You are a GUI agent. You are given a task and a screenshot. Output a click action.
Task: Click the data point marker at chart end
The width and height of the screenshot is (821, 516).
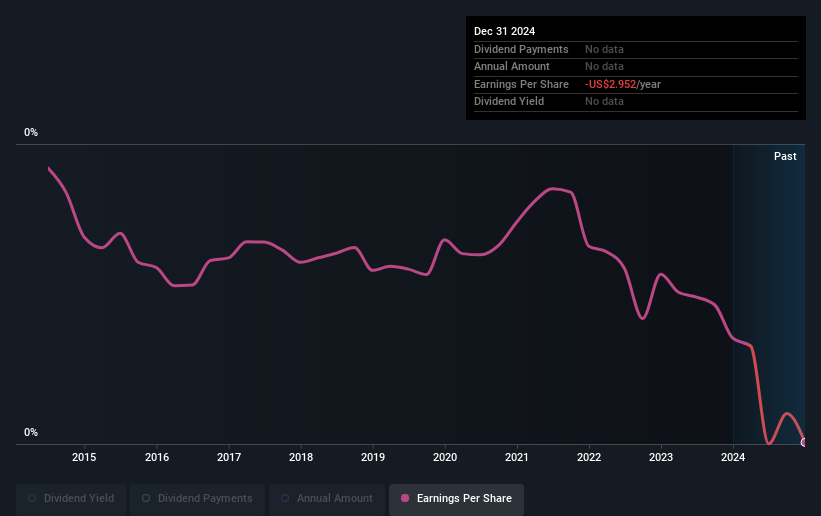(804, 443)
